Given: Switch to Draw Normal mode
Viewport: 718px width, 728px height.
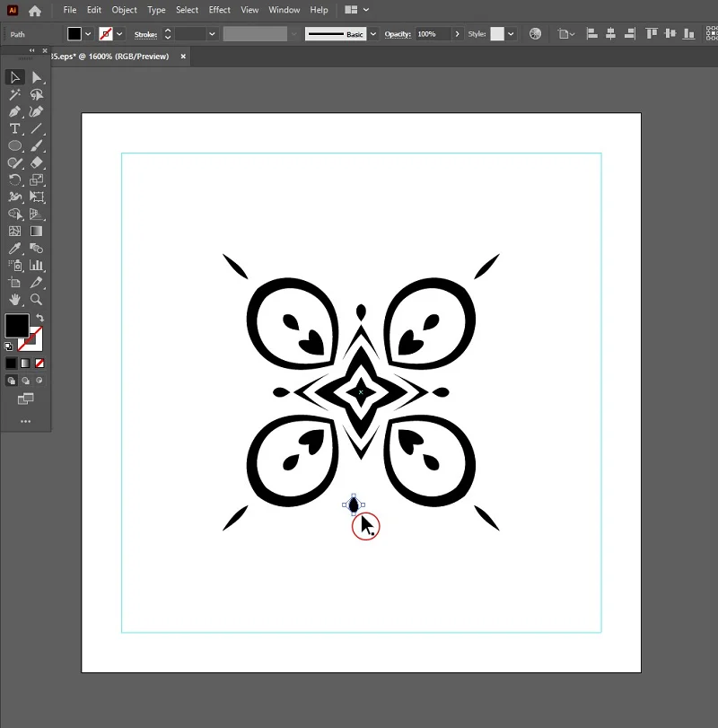Looking at the screenshot, I should pos(11,381).
